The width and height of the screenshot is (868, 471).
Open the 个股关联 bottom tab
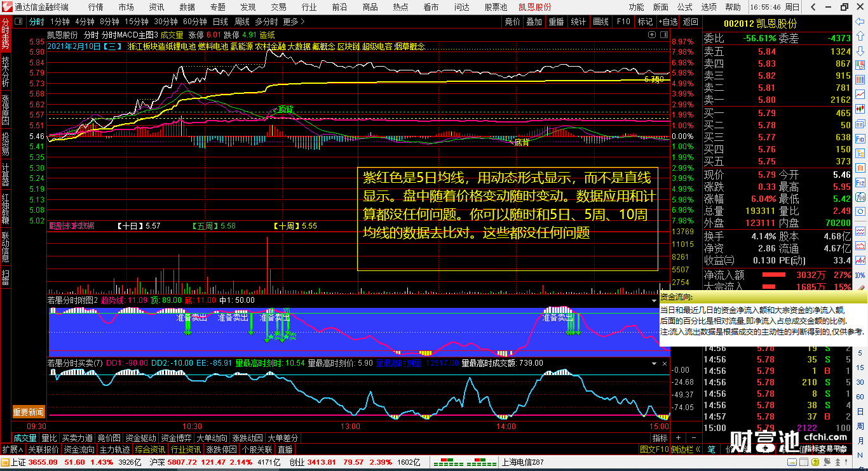[257, 449]
